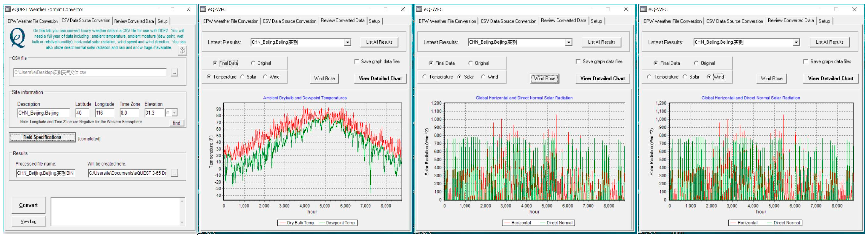Screen dimensions: 868x237
Task: Click the help question mark icon
Action: pos(182,50)
